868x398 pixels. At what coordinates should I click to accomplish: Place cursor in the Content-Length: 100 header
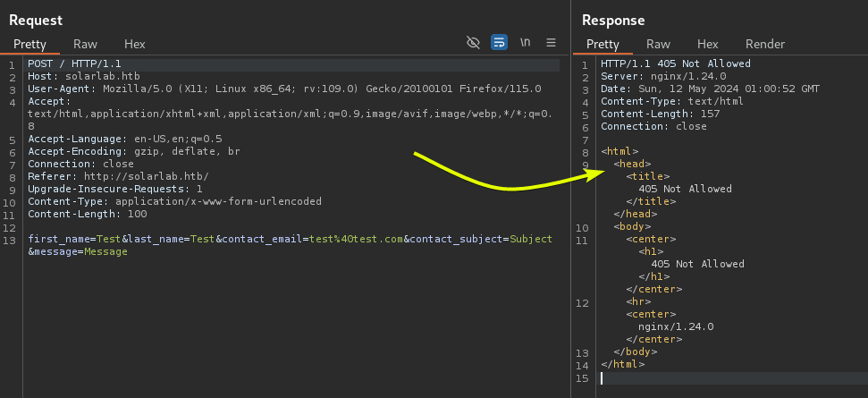[x=87, y=215]
